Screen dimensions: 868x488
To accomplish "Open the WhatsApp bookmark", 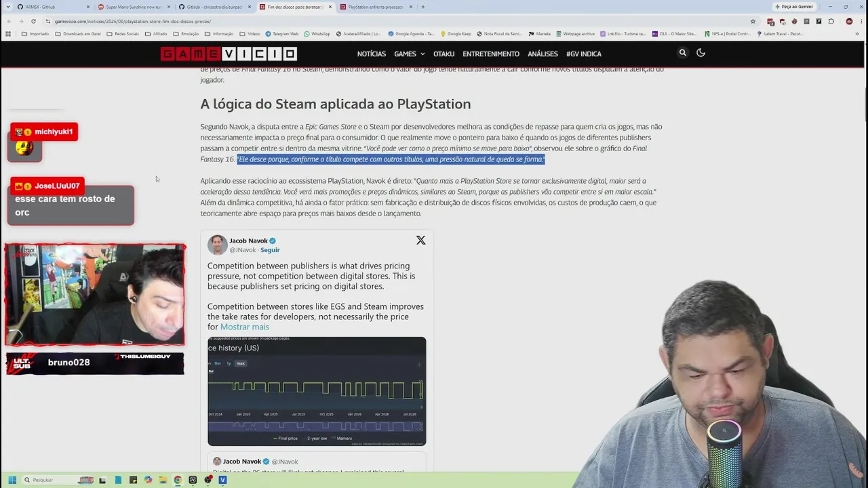I will [x=317, y=33].
